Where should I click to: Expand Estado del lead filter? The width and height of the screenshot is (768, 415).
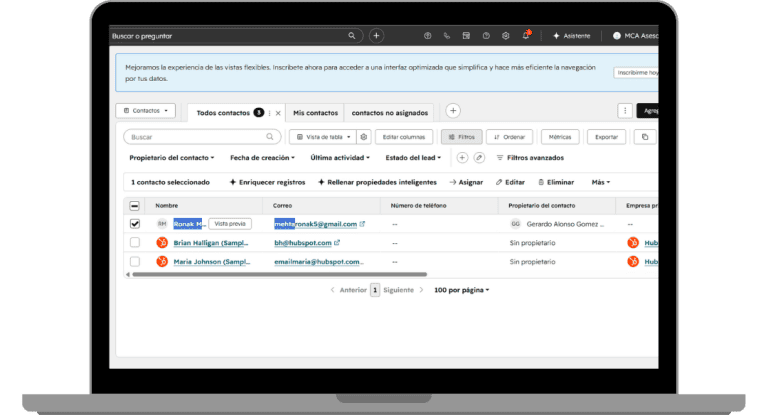click(413, 158)
